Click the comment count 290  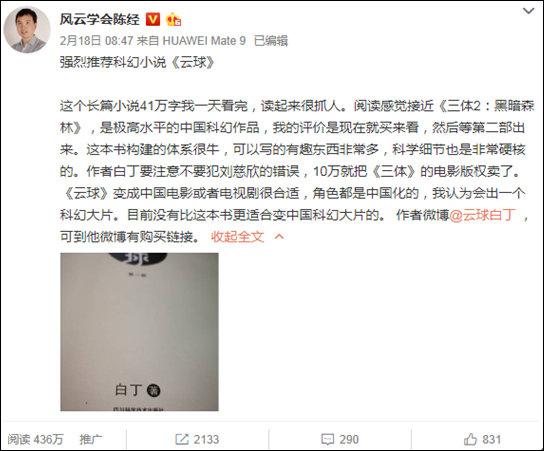coord(349,439)
